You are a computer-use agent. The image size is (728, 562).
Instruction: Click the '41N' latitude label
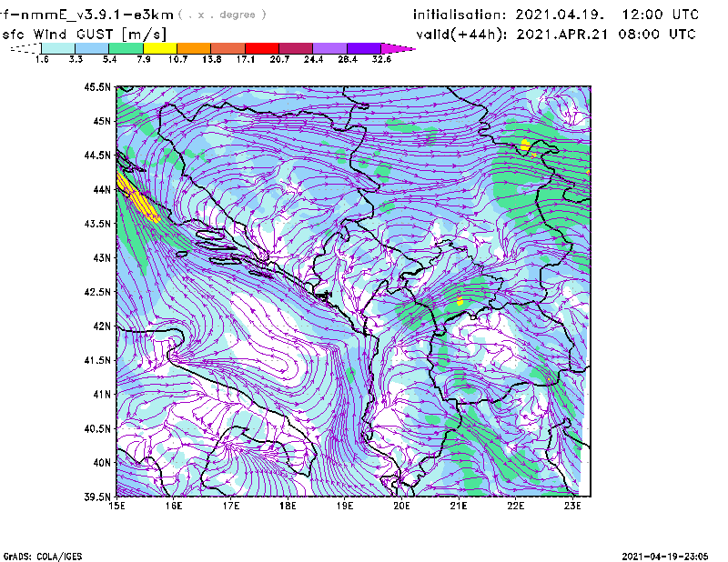tap(102, 395)
